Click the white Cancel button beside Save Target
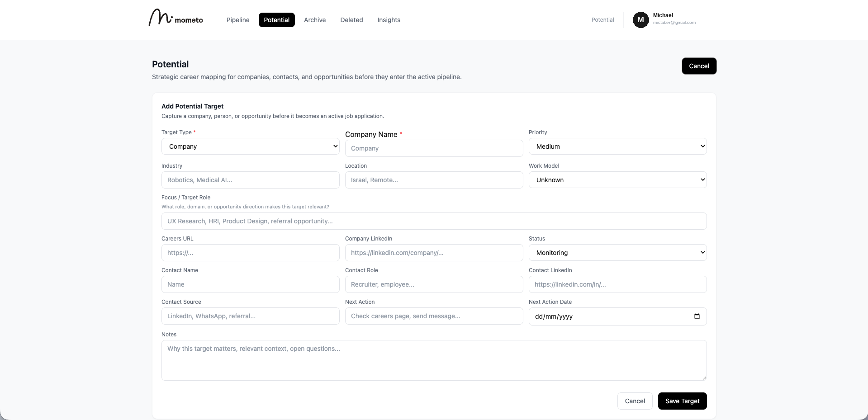The height and width of the screenshot is (420, 868). [635, 401]
